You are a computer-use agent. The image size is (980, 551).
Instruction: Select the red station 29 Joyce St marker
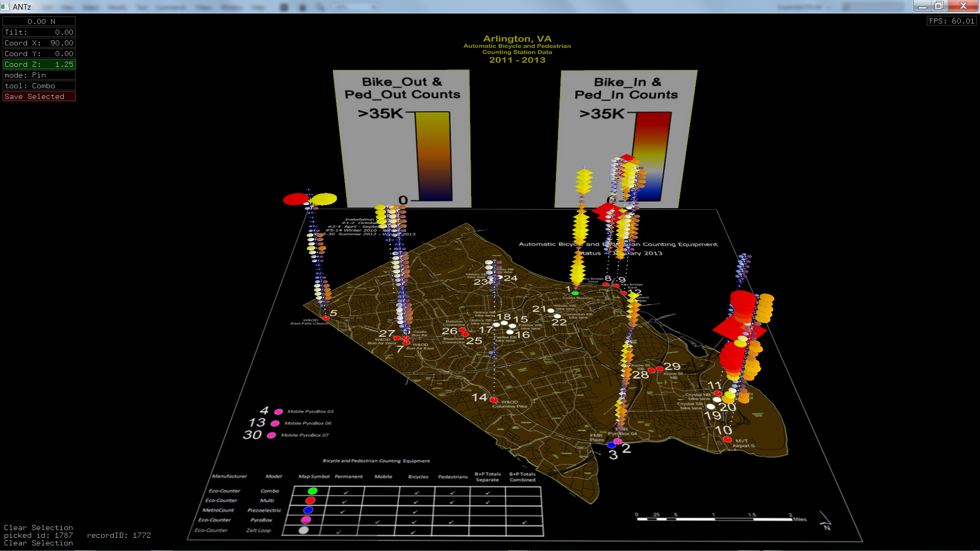pyautogui.click(x=659, y=368)
